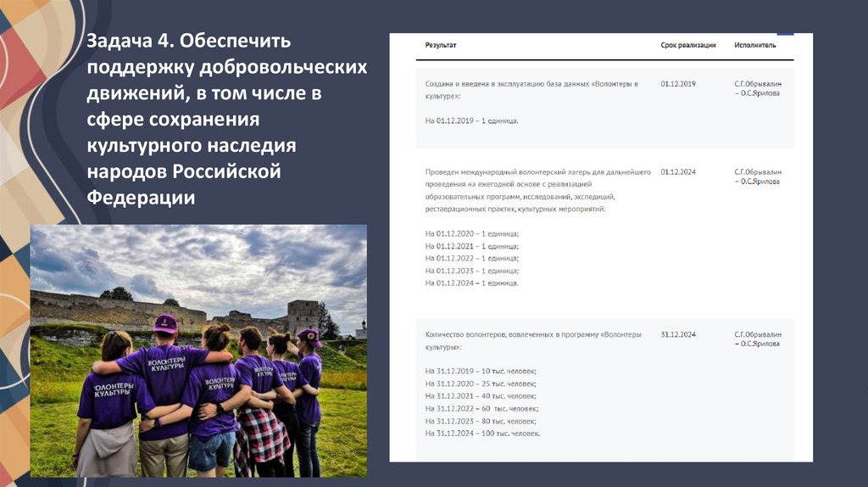The height and width of the screenshot is (487, 868).
Task: Click the line 'На 31.12.2023 – 80 тыс. человек;'
Action: tap(481, 421)
